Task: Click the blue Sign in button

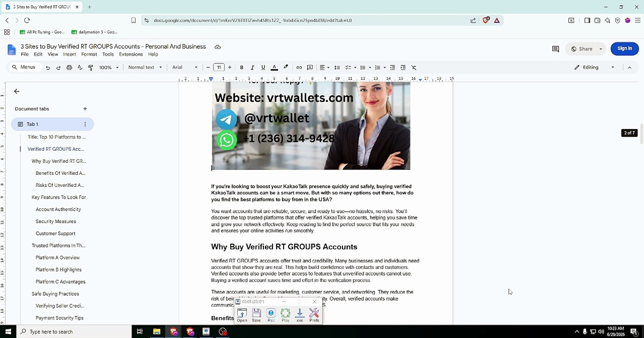Action: coord(625,48)
